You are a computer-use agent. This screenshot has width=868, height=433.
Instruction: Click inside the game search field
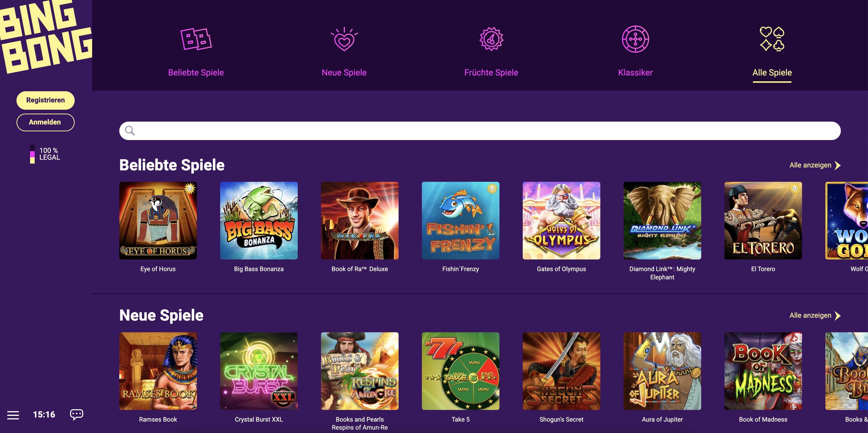pos(480,131)
